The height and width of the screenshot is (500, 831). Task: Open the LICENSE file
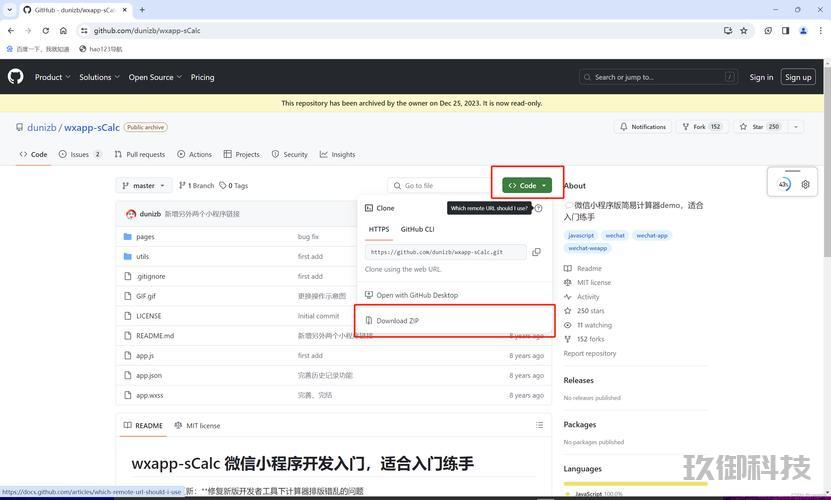(x=148, y=316)
